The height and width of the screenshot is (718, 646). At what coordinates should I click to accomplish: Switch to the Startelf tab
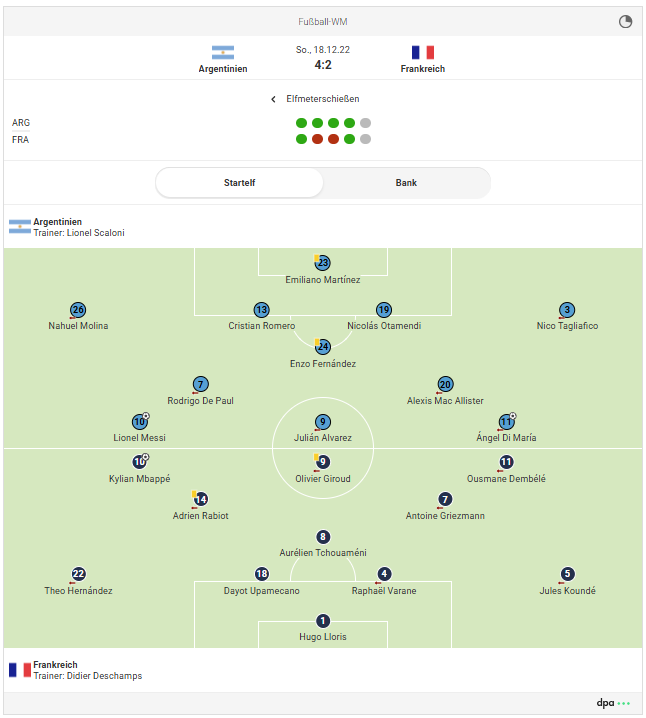click(239, 183)
